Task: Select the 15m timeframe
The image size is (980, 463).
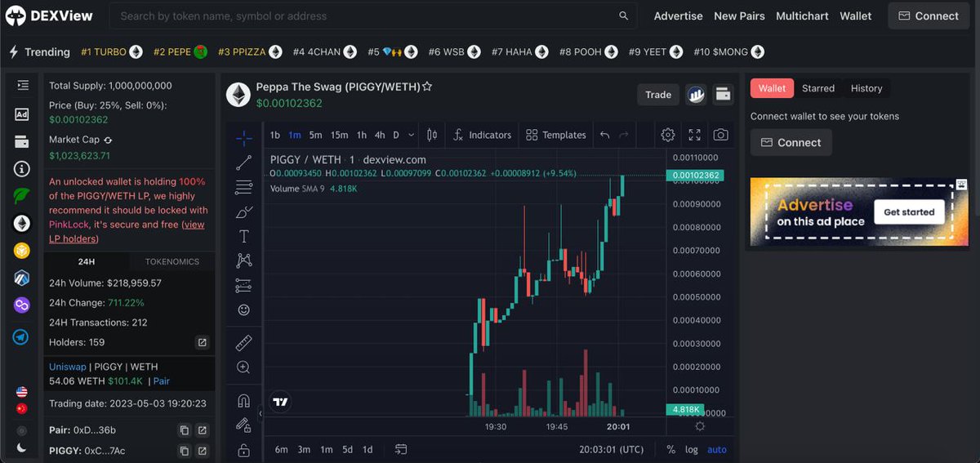Action: 340,135
